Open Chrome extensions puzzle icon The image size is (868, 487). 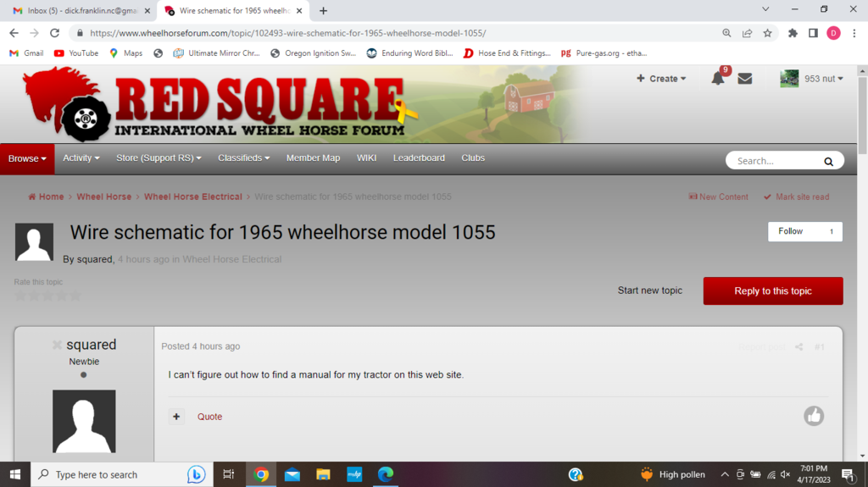(x=793, y=33)
